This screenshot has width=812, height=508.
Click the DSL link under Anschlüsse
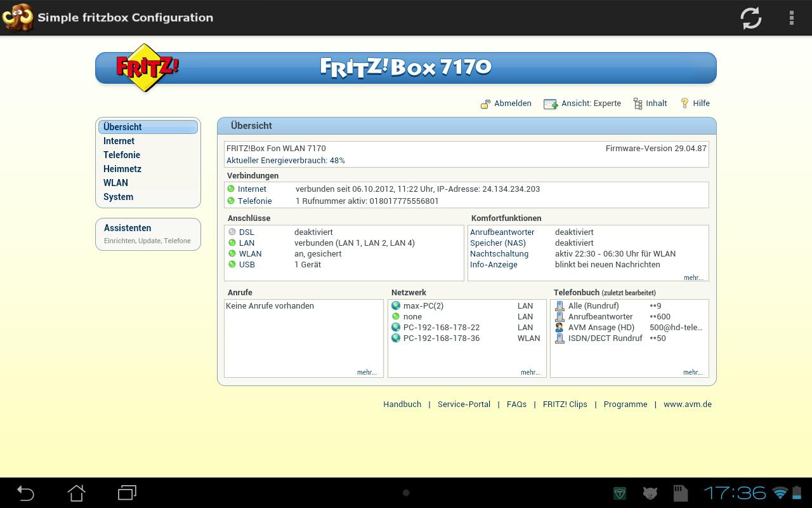click(246, 232)
